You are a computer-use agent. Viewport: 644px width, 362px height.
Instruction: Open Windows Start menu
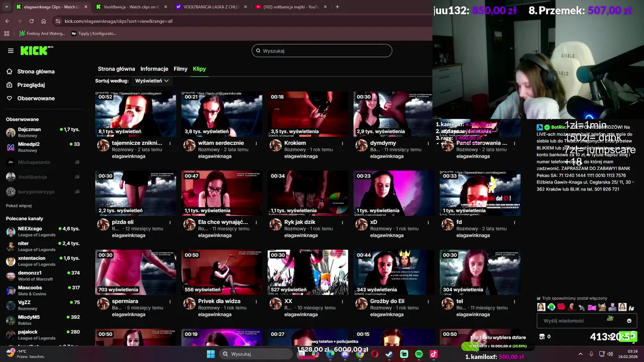click(x=211, y=354)
